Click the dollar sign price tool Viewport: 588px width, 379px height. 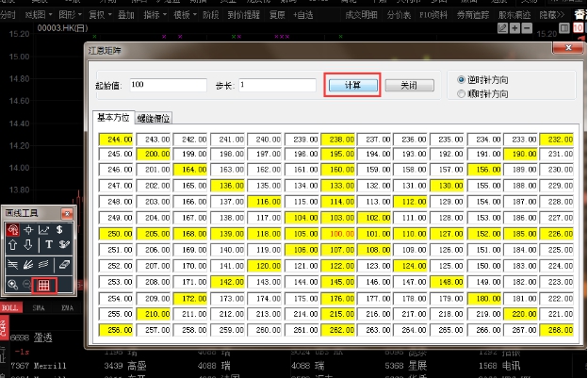click(61, 229)
